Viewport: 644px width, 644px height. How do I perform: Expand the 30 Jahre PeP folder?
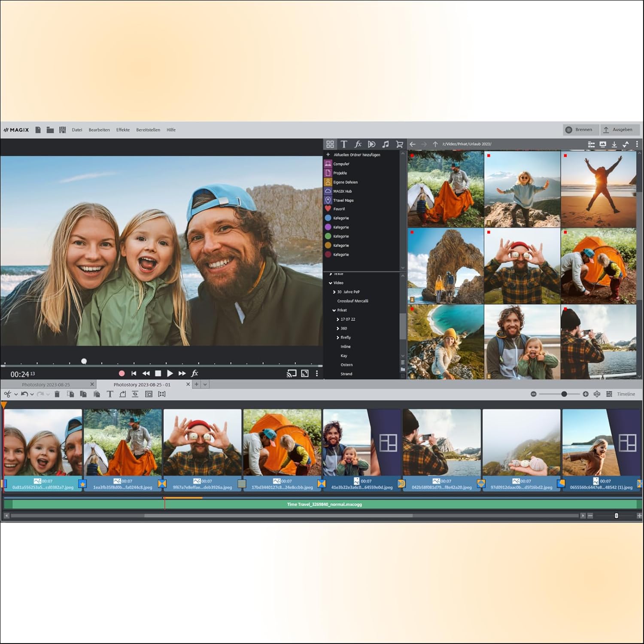point(334,292)
